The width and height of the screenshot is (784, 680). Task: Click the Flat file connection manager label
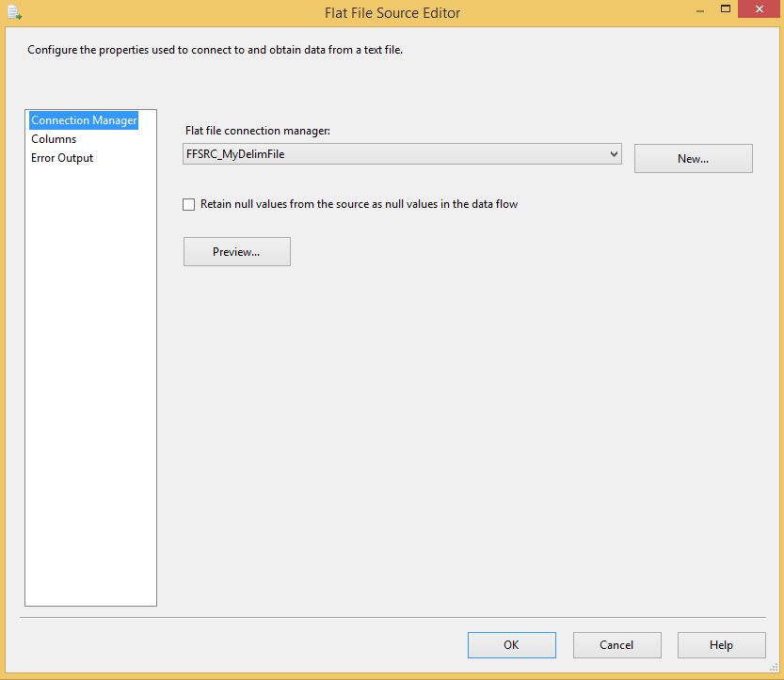coord(258,131)
